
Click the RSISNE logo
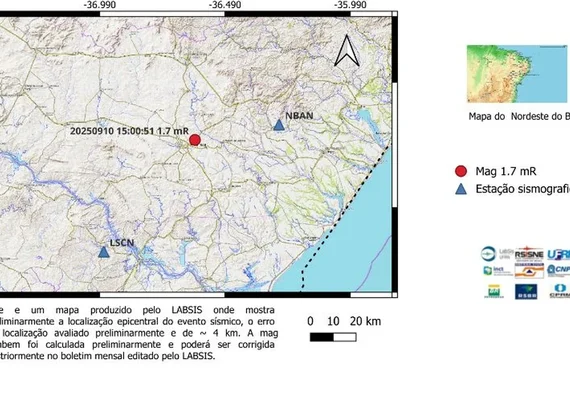tap(529, 253)
